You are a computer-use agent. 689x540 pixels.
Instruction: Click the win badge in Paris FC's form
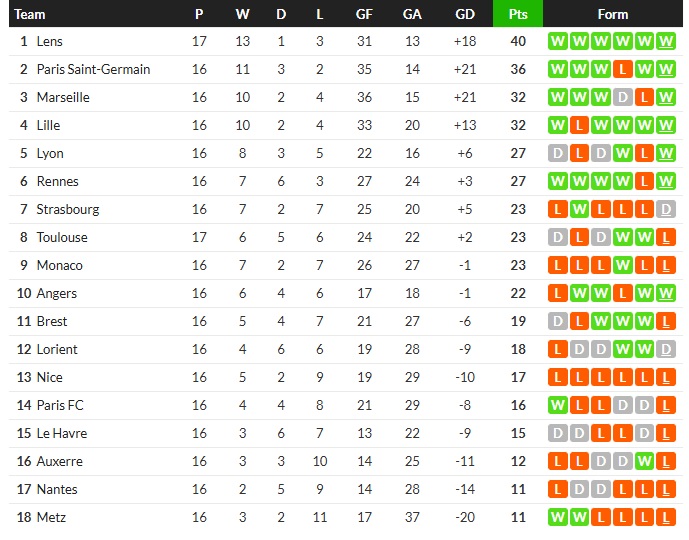coord(557,405)
